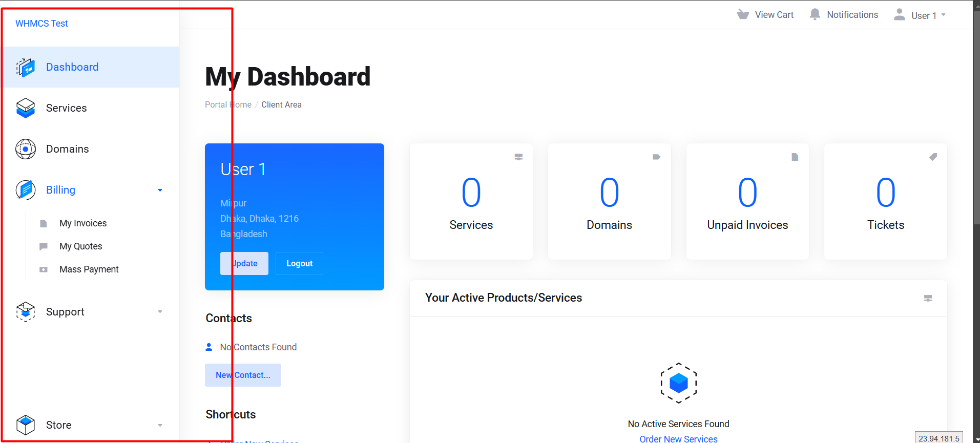Click the Your Active Products/Services heading
This screenshot has width=980, height=443.
[x=504, y=298]
